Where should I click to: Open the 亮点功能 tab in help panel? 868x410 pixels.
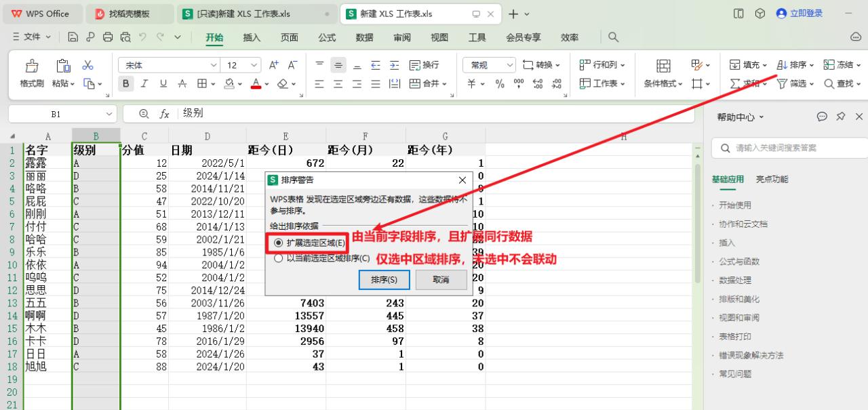pyautogui.click(x=772, y=180)
